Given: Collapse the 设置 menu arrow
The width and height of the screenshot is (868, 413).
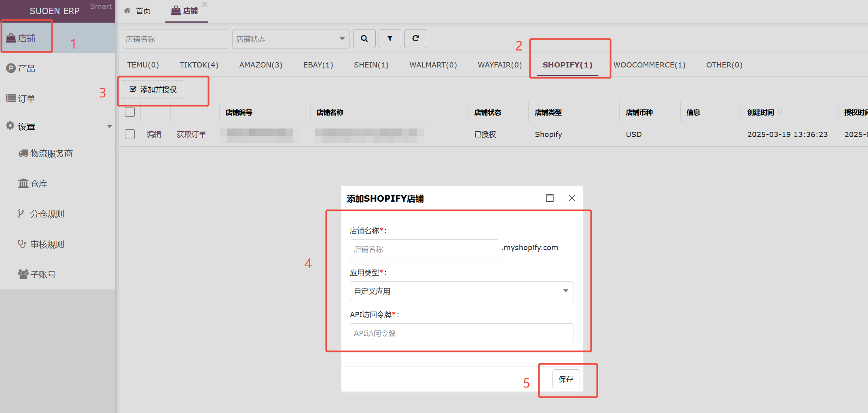Looking at the screenshot, I should (x=109, y=126).
